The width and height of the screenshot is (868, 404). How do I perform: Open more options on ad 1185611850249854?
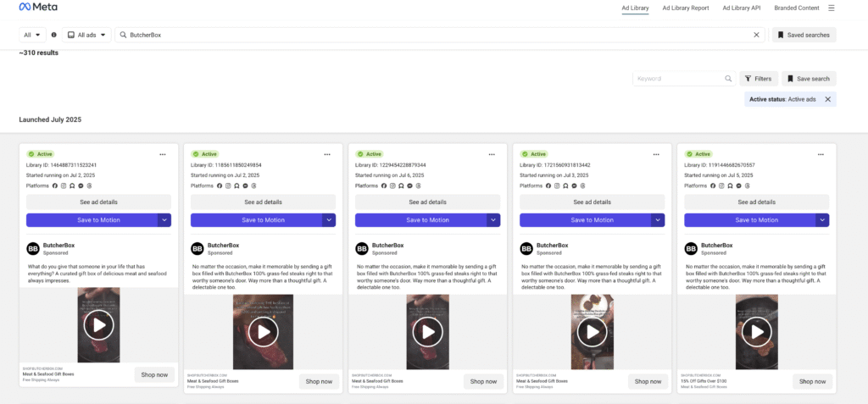tap(327, 154)
